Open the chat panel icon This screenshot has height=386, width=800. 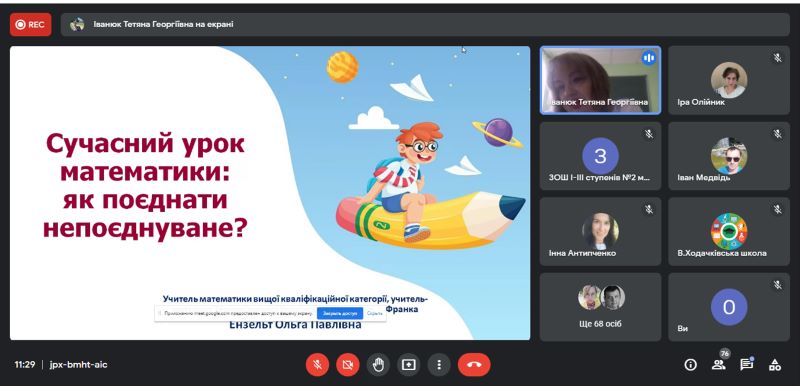[747, 364]
